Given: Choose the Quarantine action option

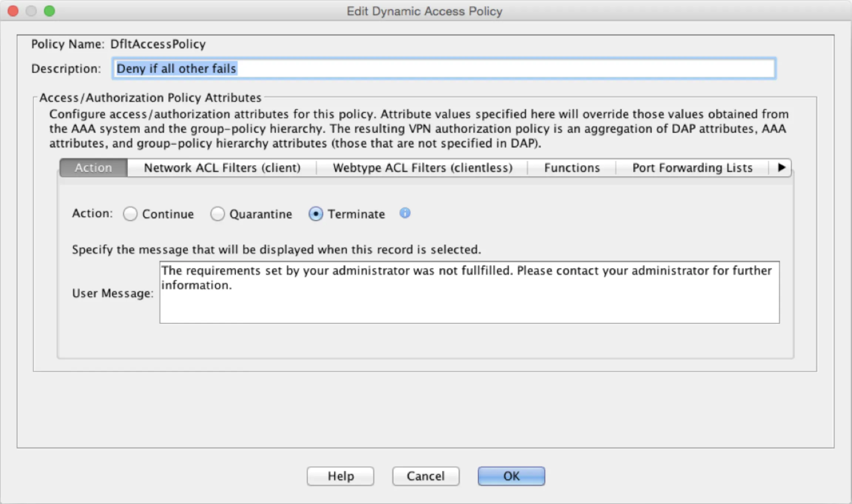Looking at the screenshot, I should (217, 214).
